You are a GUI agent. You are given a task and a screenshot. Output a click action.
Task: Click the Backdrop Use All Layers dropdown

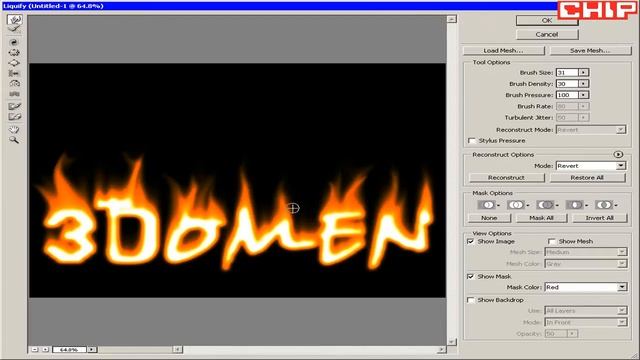click(x=586, y=311)
